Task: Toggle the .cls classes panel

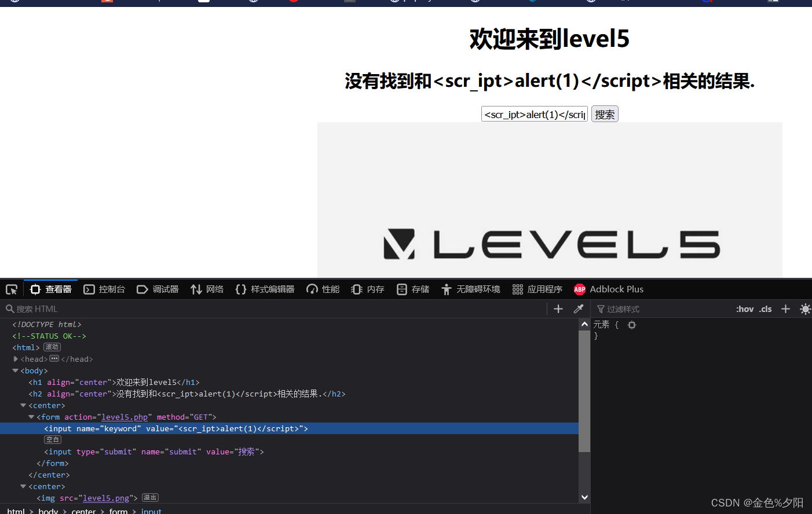Action: (x=766, y=309)
